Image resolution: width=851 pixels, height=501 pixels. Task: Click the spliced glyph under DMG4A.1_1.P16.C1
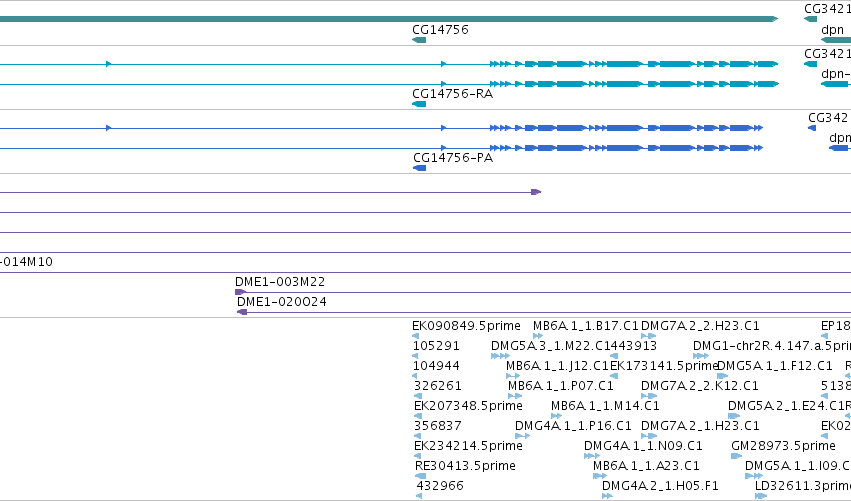coord(522,436)
